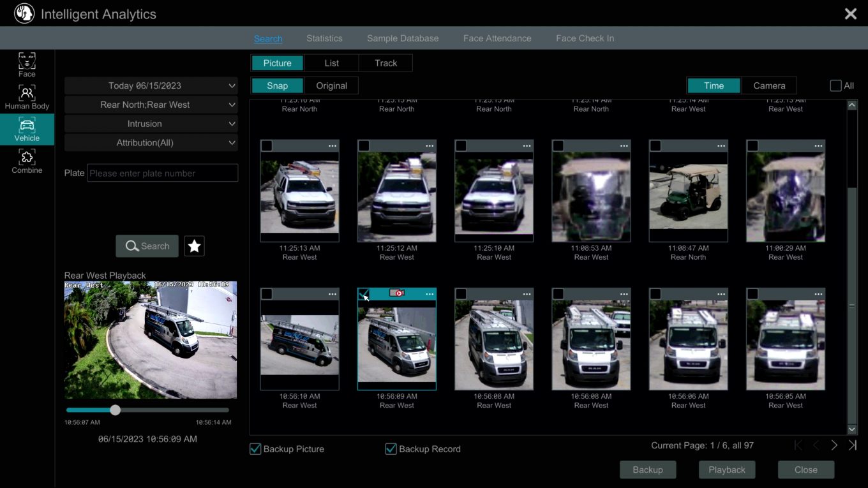
Task: Switch to the Statistics tab
Action: coord(324,38)
